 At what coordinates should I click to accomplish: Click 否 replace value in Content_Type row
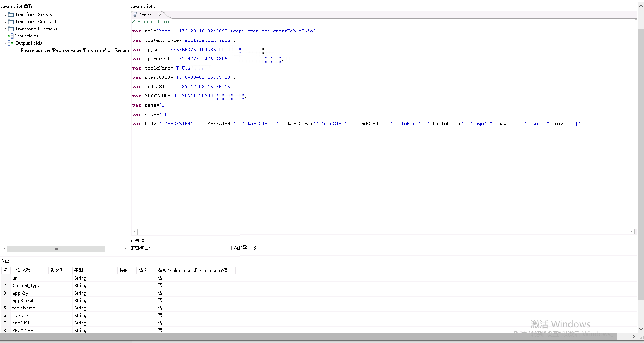point(196,285)
